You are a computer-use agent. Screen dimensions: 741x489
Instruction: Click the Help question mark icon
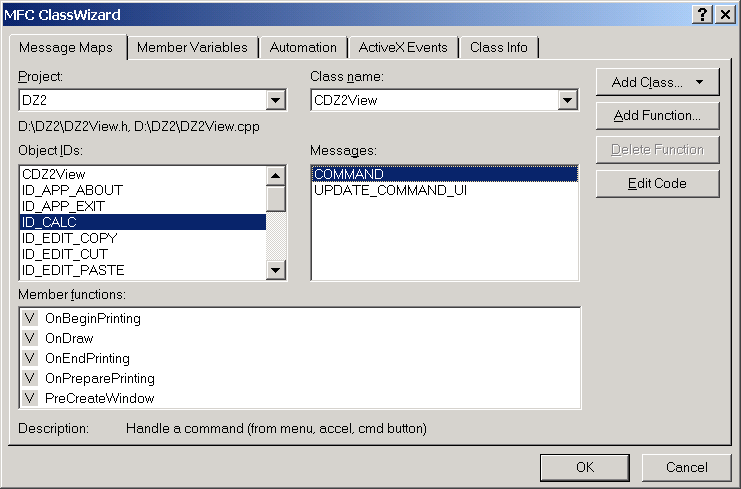coord(702,15)
